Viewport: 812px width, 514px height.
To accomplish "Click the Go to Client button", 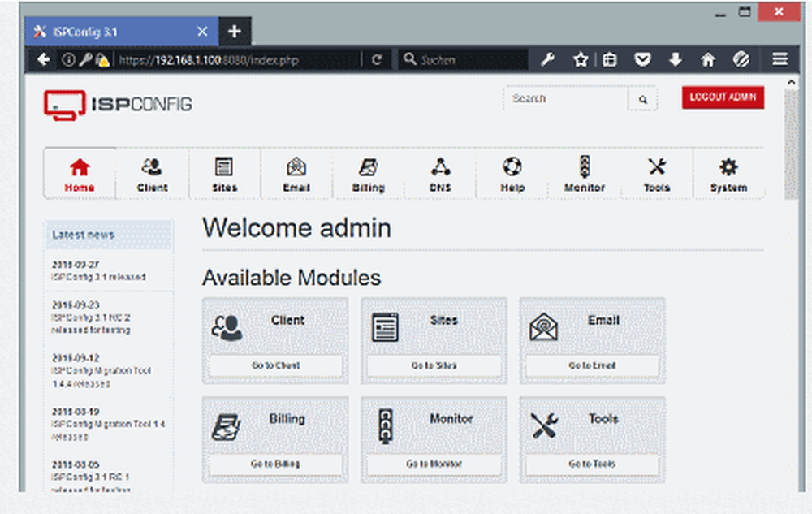I will pos(275,365).
